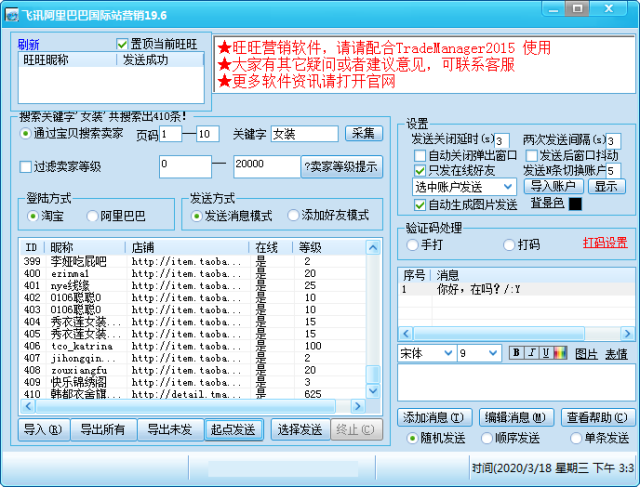Click 刷新 refresh link

(29, 44)
